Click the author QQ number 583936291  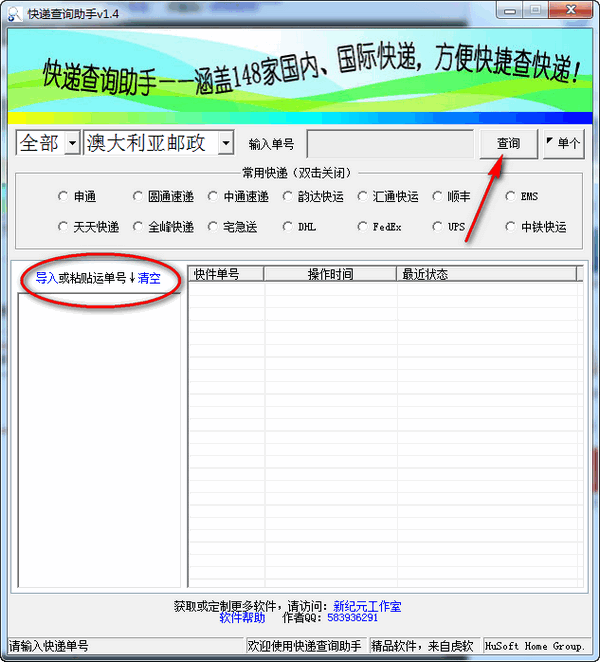click(352, 618)
